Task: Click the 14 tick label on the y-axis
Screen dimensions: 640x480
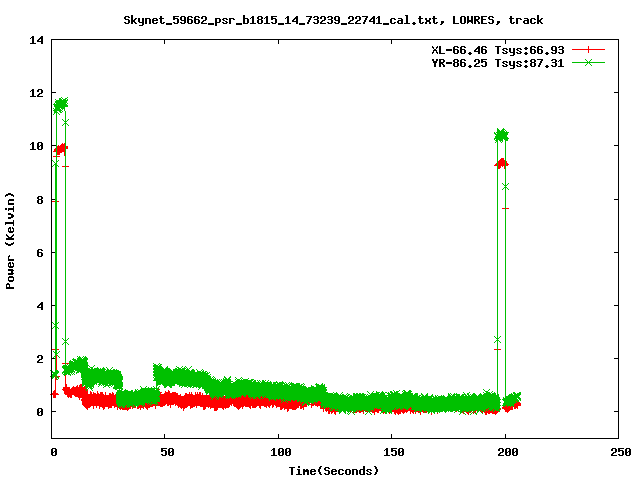Action: click(37, 40)
